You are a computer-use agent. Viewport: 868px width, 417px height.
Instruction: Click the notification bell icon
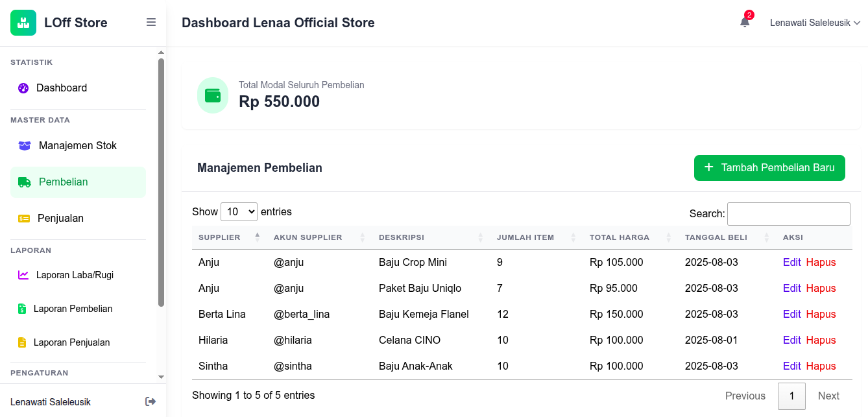(745, 23)
